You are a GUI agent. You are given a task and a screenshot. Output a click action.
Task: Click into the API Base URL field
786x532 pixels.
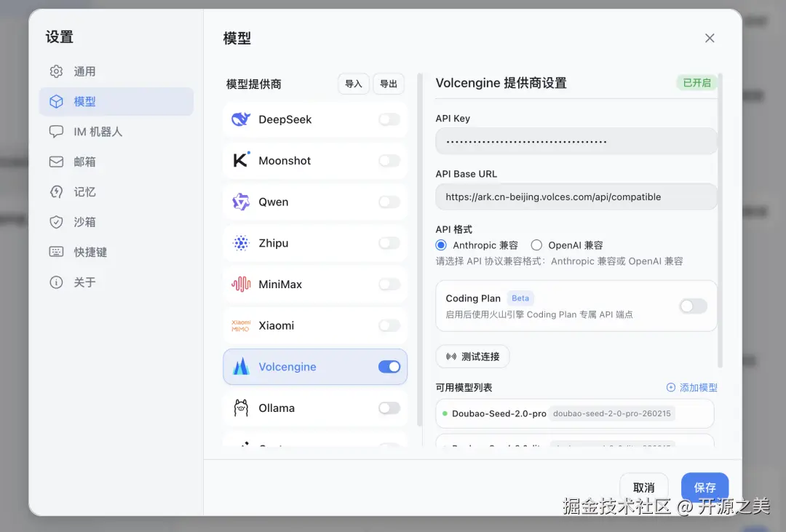point(576,196)
